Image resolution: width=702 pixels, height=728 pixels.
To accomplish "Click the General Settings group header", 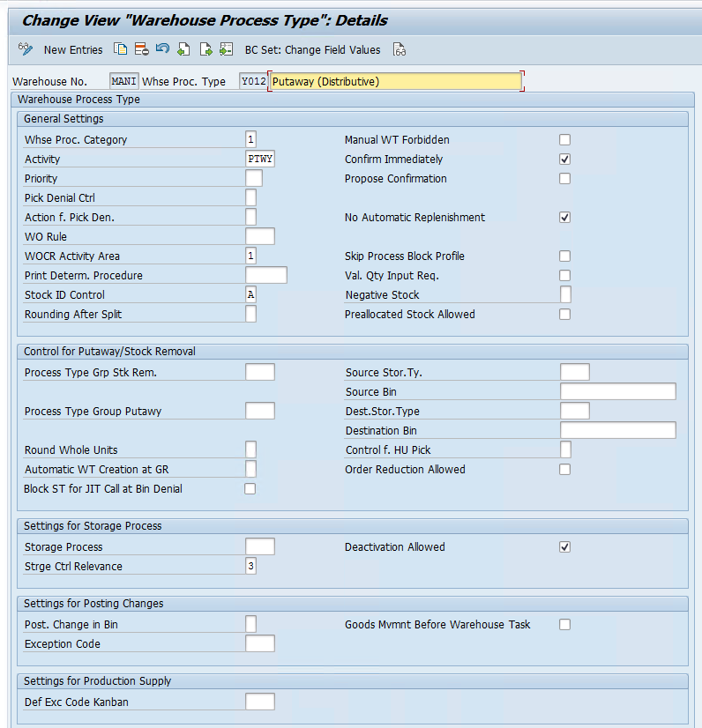I will [353, 119].
